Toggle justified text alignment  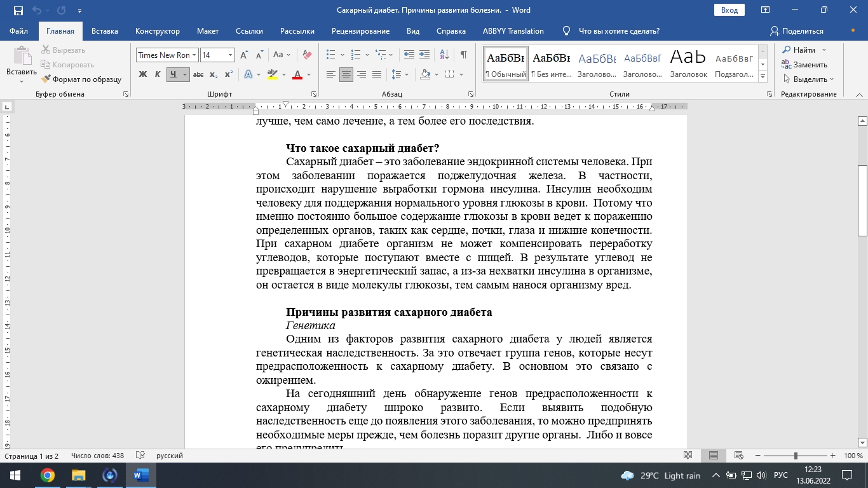377,74
